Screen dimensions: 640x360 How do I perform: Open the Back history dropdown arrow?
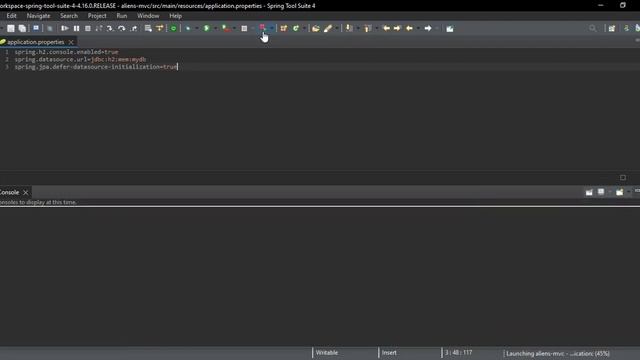pyautogui.click(x=418, y=28)
